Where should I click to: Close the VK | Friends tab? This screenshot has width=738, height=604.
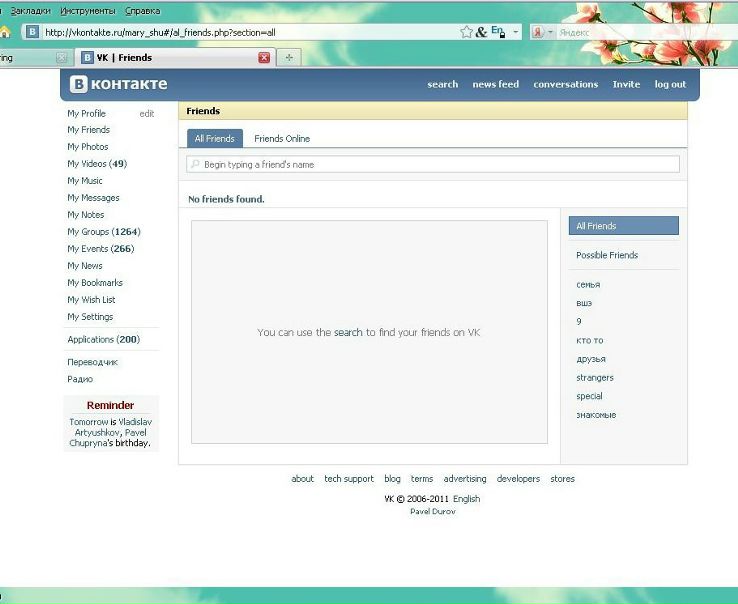tap(264, 57)
